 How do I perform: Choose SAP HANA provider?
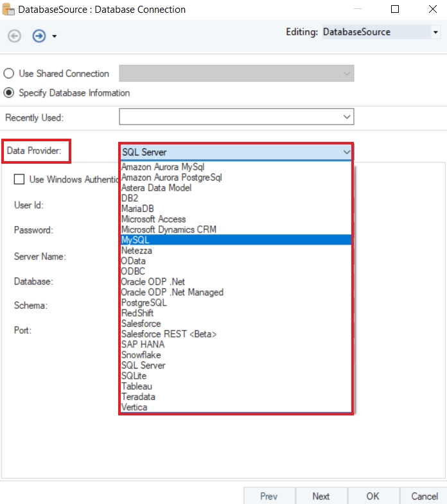tap(236, 345)
